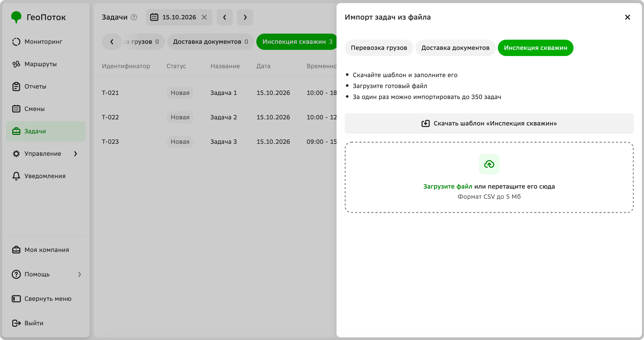This screenshot has width=644, height=340.
Task: Go to next day arrow
Action: 245,17
